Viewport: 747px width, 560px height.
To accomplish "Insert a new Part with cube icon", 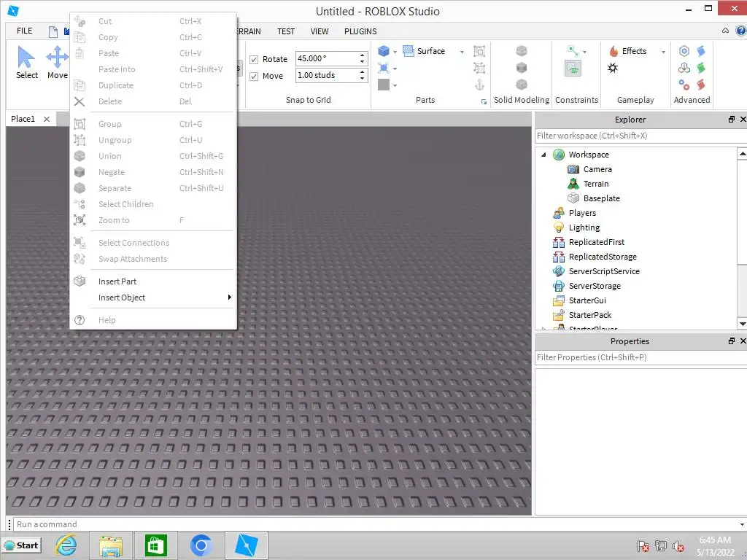I will pos(384,51).
